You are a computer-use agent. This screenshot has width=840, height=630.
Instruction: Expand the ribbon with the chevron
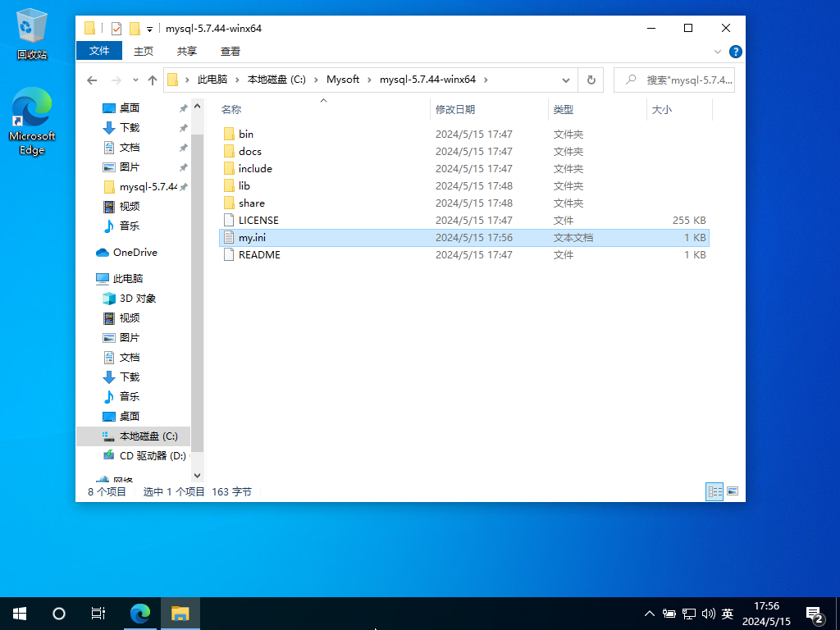718,52
